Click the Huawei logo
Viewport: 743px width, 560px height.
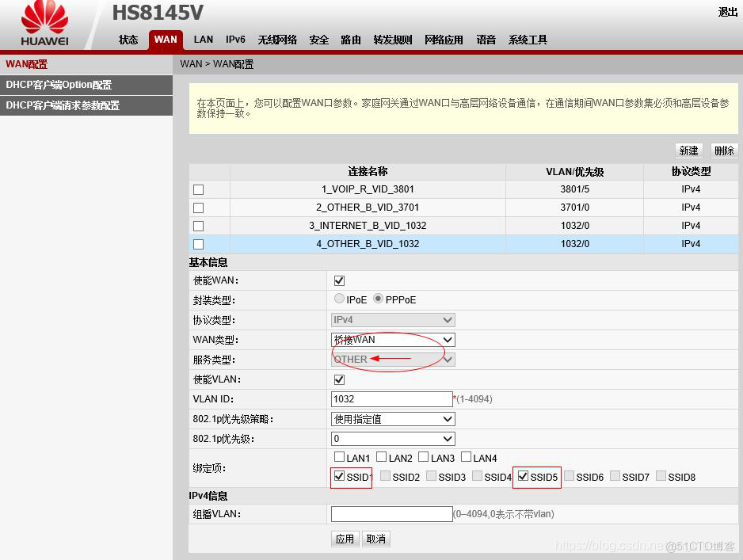(44, 21)
